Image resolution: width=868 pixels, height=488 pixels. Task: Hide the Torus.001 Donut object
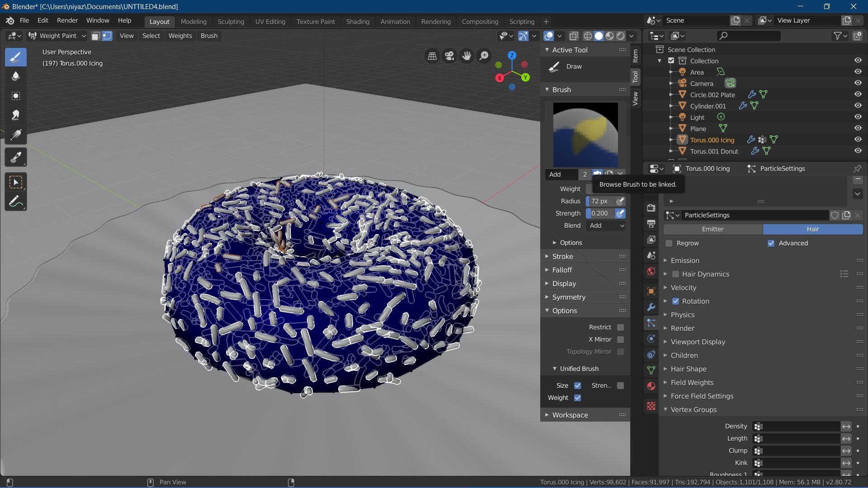click(x=858, y=151)
